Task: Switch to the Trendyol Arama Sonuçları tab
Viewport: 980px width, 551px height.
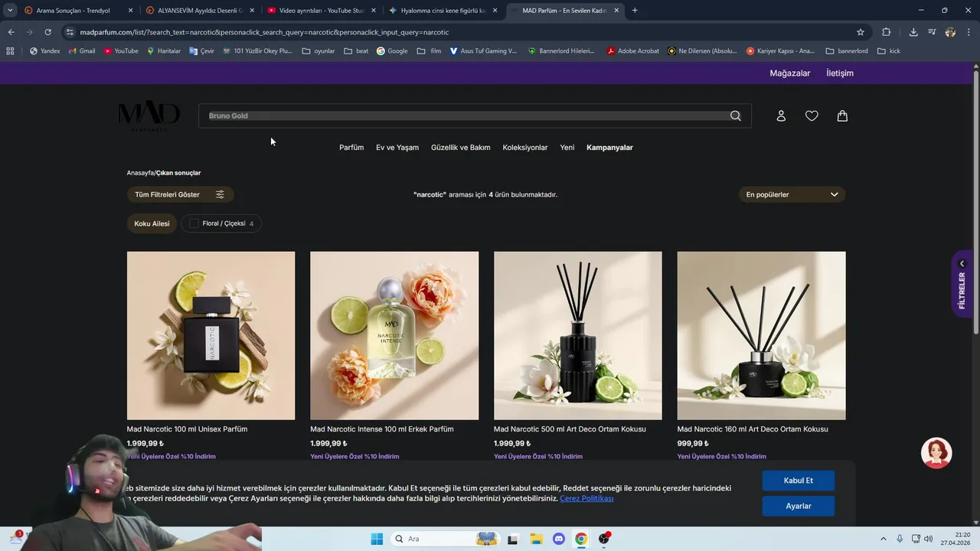Action: click(79, 11)
